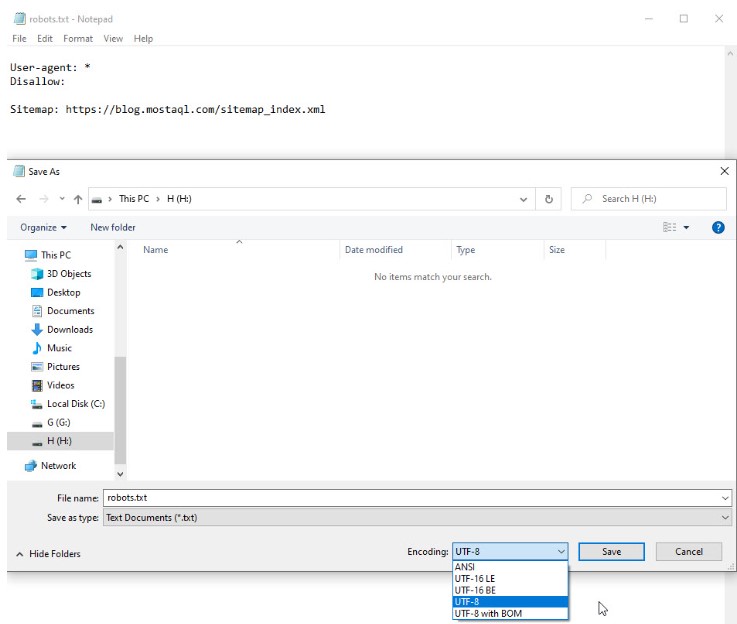Go up one folder level arrow
Screen dimensions: 737x624
point(78,199)
